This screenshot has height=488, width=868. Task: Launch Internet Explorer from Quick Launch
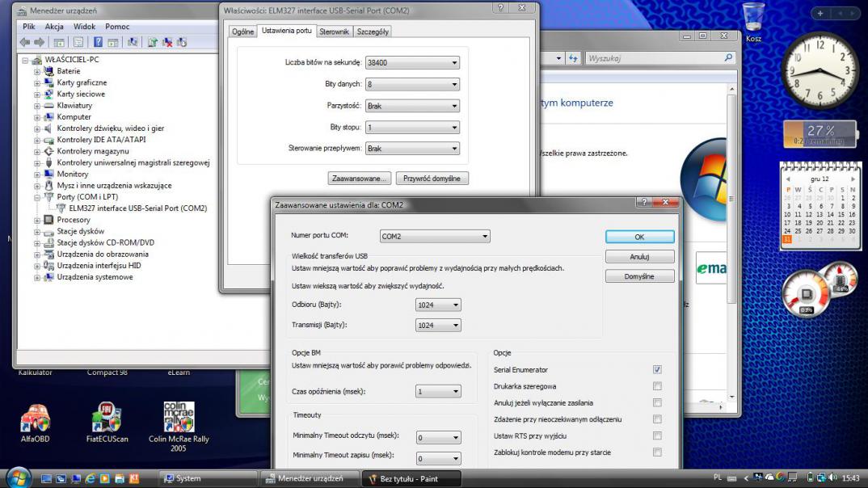click(x=91, y=478)
